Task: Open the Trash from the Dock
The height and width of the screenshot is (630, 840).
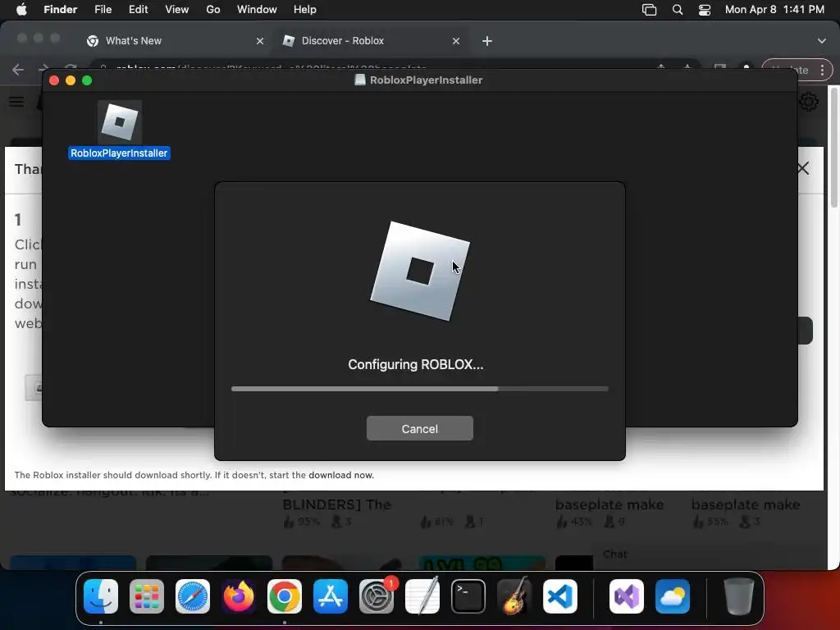Action: pyautogui.click(x=739, y=596)
